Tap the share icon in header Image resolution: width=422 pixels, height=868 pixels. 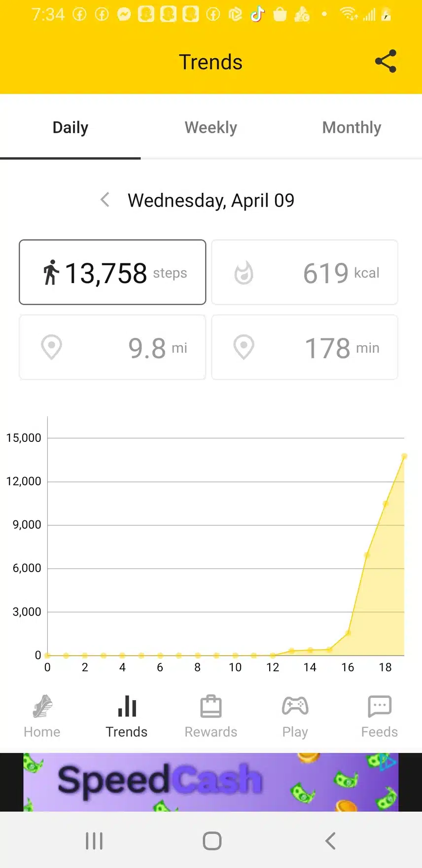pyautogui.click(x=386, y=62)
